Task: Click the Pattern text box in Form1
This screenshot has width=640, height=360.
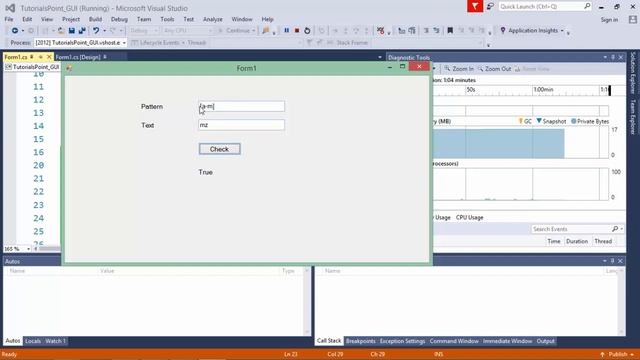Action: [241, 107]
